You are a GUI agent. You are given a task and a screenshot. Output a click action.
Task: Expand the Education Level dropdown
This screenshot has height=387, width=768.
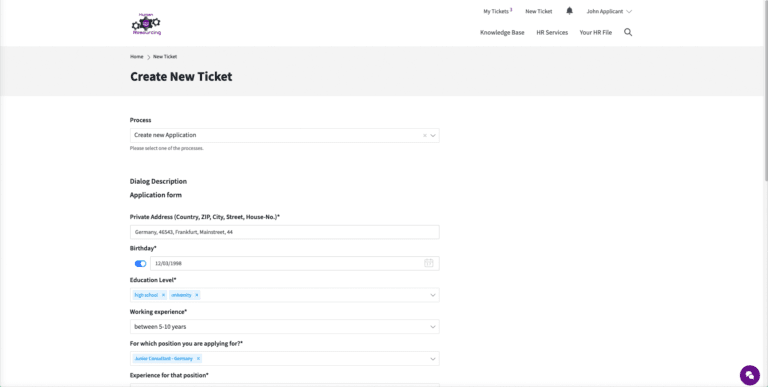(x=433, y=295)
